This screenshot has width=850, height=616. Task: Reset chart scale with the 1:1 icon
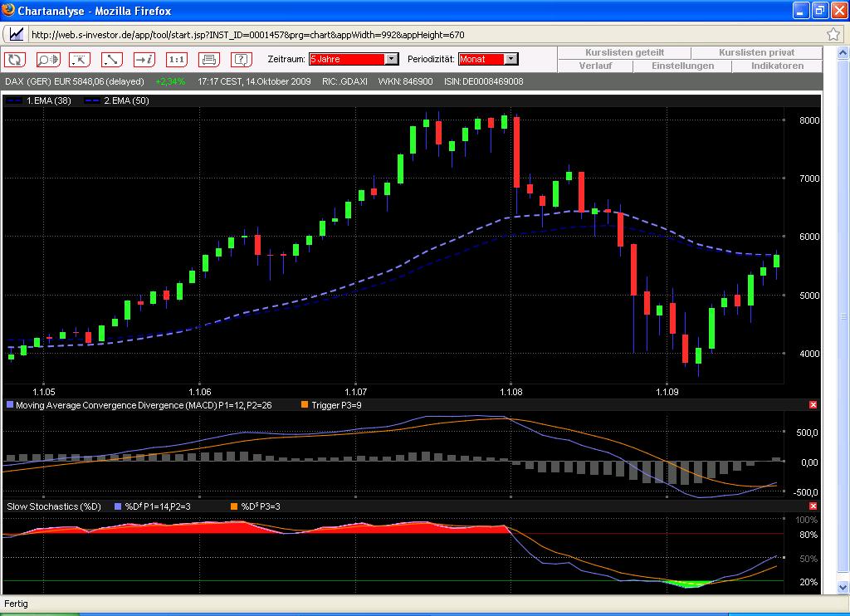(177, 60)
